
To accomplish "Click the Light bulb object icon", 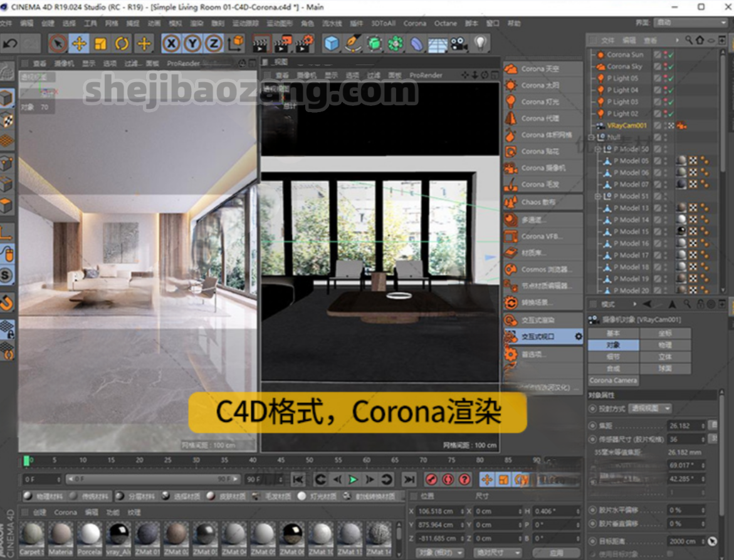I will [x=480, y=43].
